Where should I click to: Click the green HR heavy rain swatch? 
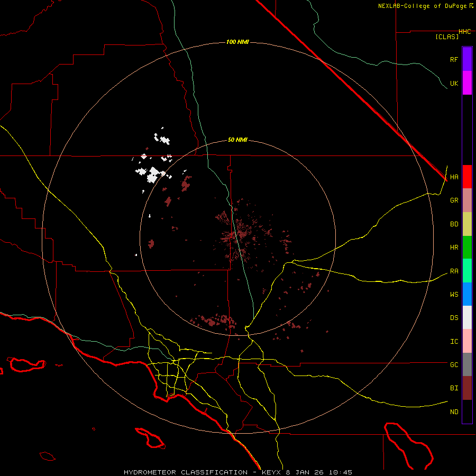click(x=467, y=247)
